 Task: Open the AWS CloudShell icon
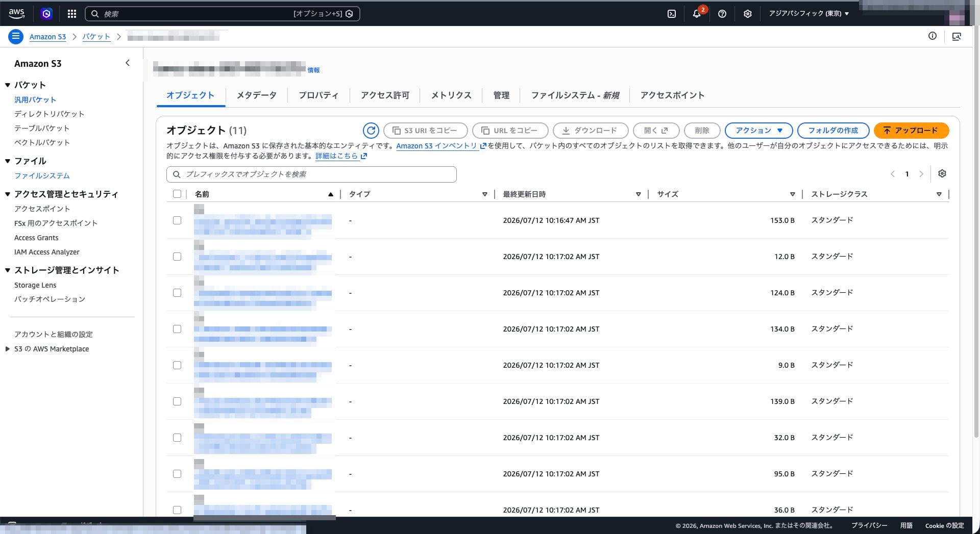(x=672, y=14)
